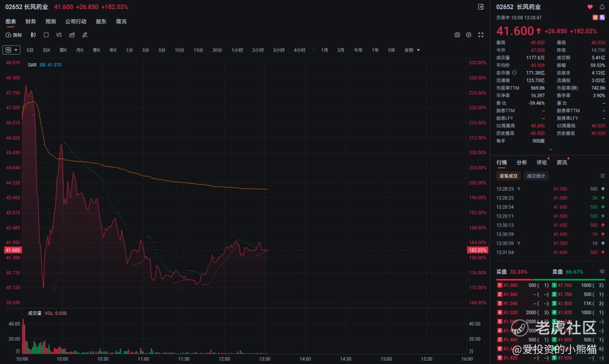Switch chart to 周K
Screen dimensions: 609x364
coord(63,50)
